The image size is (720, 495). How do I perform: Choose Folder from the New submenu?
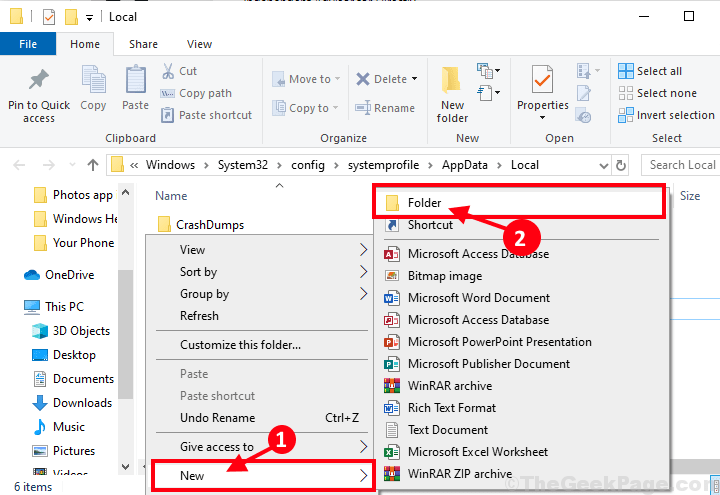click(x=519, y=202)
